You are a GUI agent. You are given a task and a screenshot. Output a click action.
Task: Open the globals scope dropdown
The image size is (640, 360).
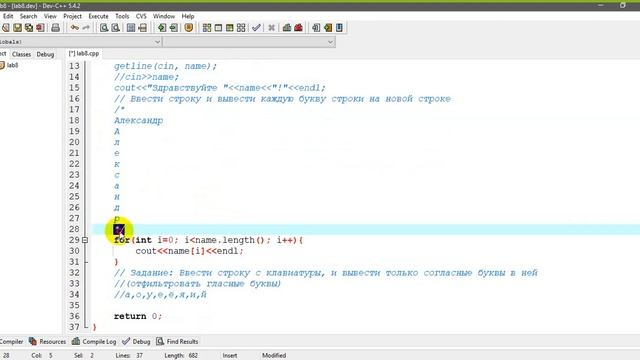pos(158,42)
